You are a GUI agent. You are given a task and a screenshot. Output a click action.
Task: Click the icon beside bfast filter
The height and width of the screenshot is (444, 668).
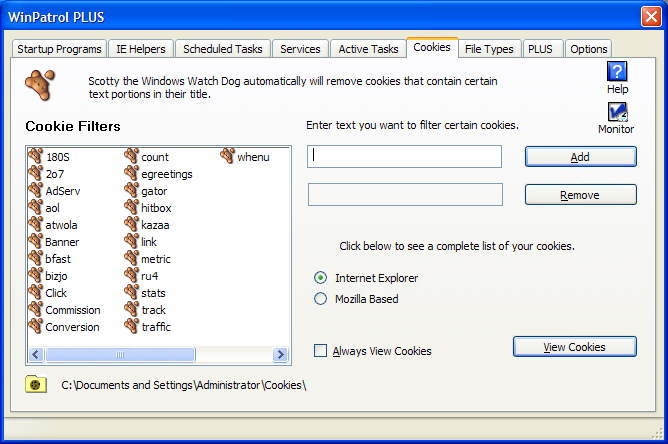coord(36,258)
